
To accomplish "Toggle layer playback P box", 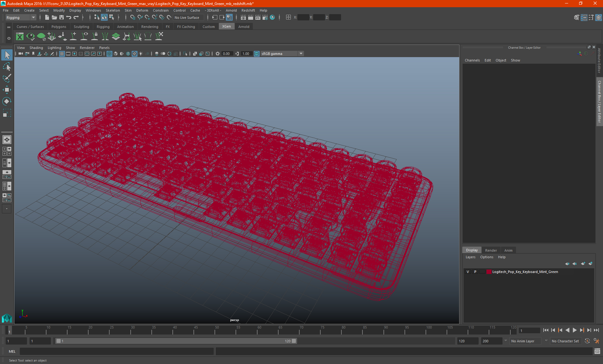I will click(x=475, y=272).
